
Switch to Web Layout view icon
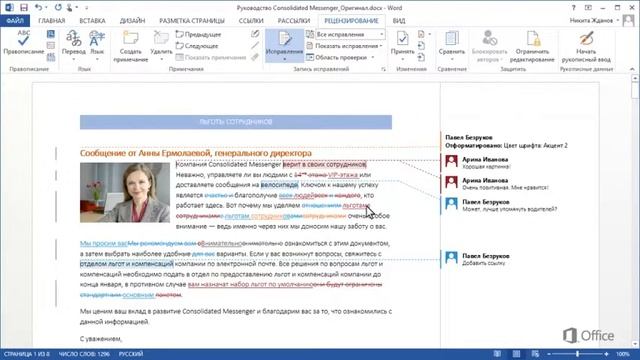point(535,354)
